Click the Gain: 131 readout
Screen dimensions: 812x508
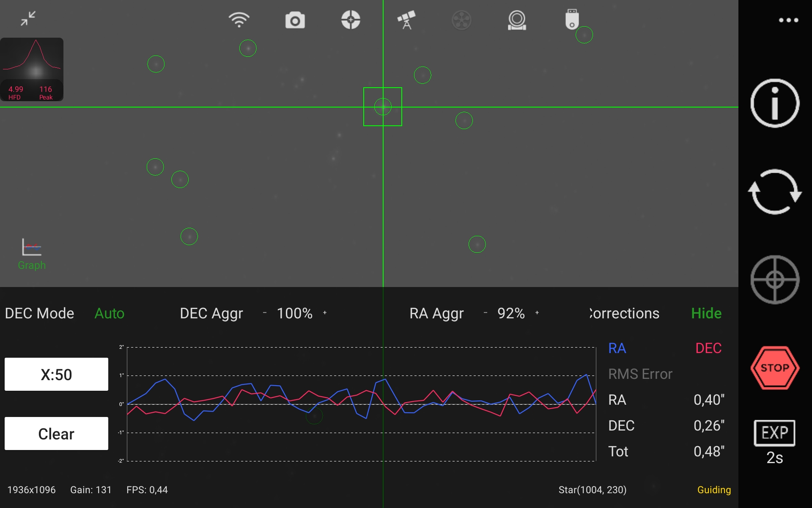click(x=91, y=490)
